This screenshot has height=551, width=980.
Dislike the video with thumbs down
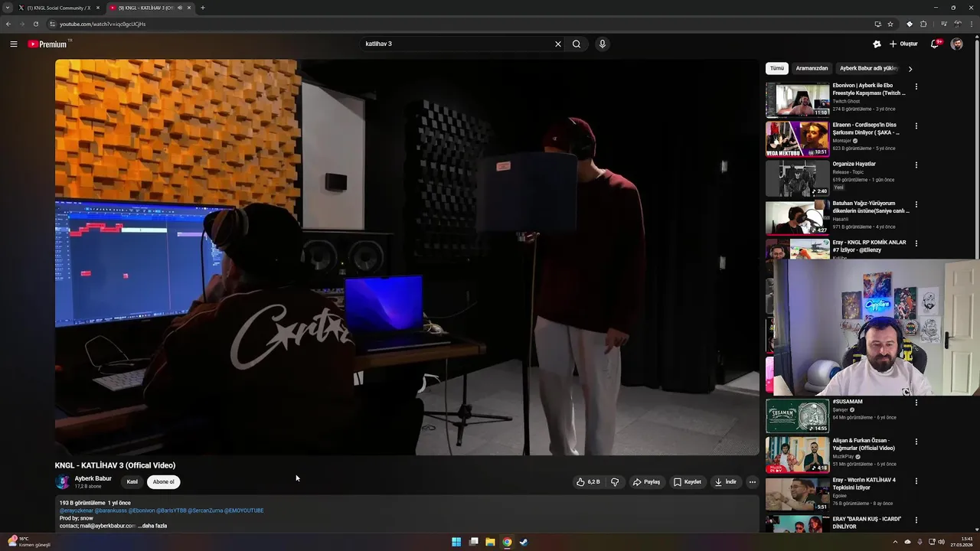click(615, 482)
